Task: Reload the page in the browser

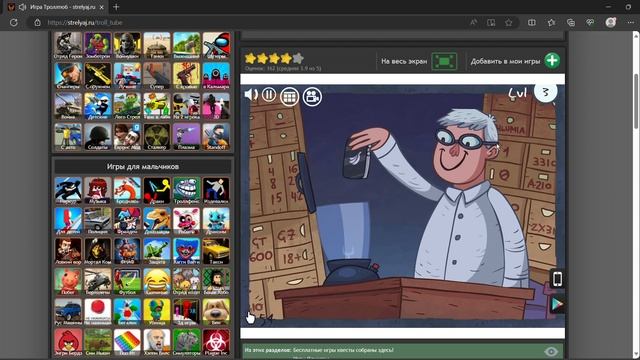Action: pos(13,22)
